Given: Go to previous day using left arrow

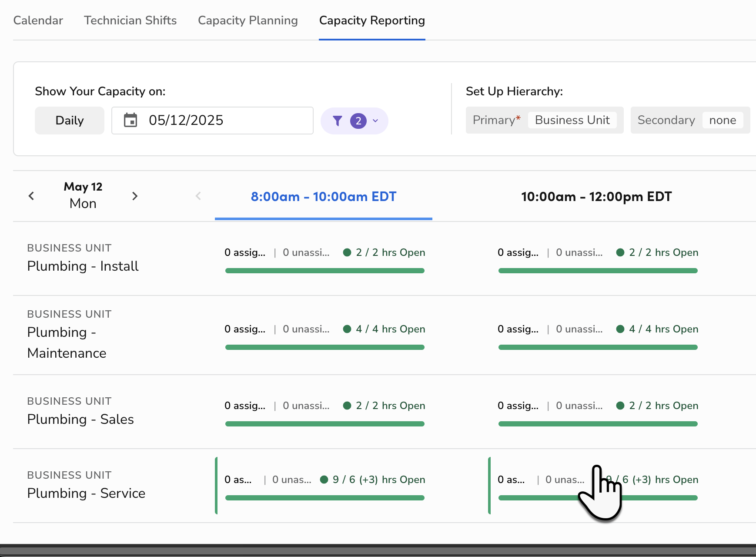Looking at the screenshot, I should tap(31, 196).
